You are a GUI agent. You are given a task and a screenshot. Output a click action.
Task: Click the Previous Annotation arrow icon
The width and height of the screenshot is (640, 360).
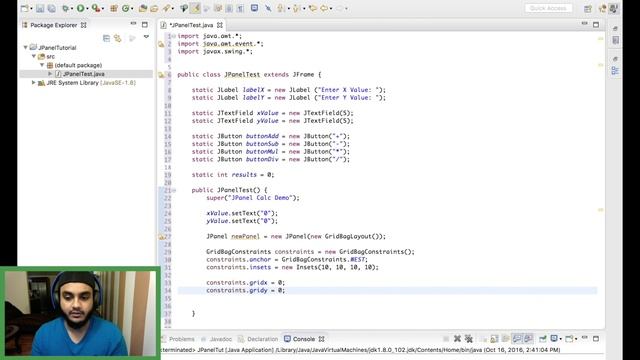[x=297, y=8]
